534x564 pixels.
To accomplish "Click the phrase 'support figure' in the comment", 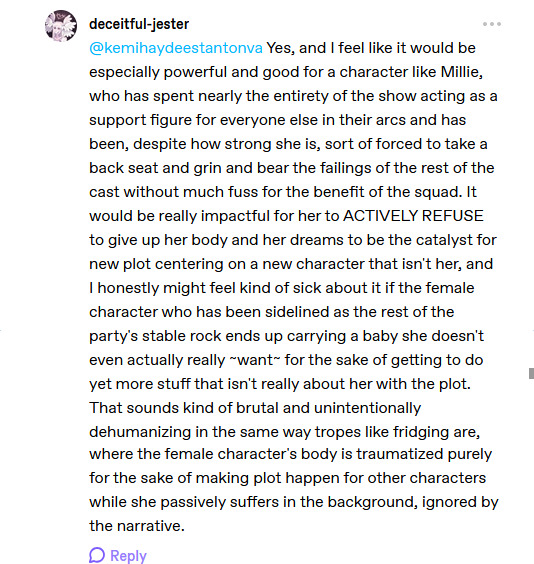I will (x=140, y=120).
